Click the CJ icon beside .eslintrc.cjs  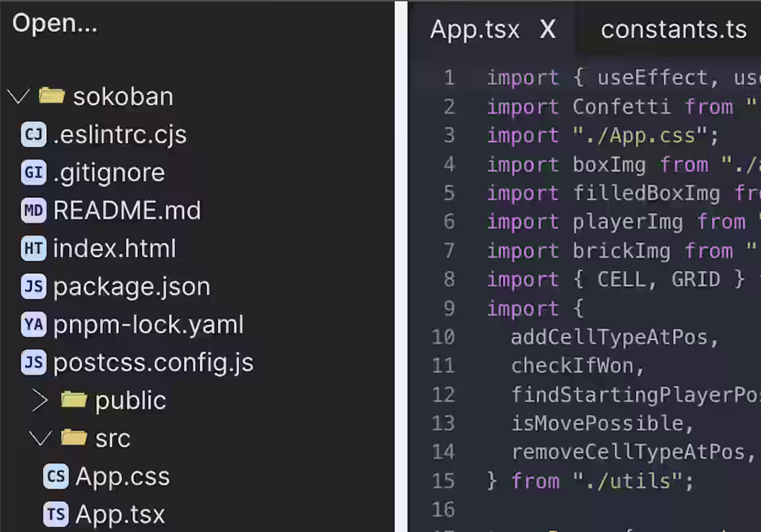(x=33, y=134)
